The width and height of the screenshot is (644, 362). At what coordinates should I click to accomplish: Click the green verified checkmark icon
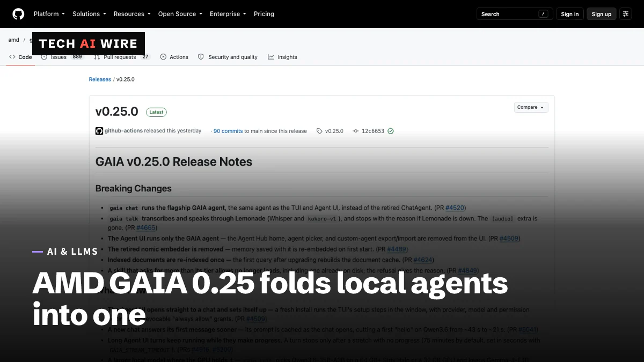[x=391, y=131]
